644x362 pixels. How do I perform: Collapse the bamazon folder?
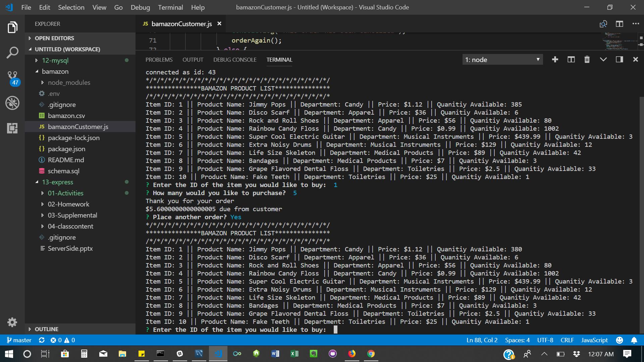[55, 71]
